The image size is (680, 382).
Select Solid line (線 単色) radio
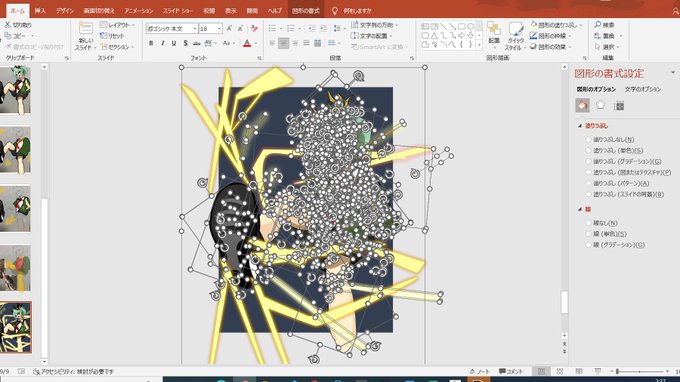click(x=588, y=234)
